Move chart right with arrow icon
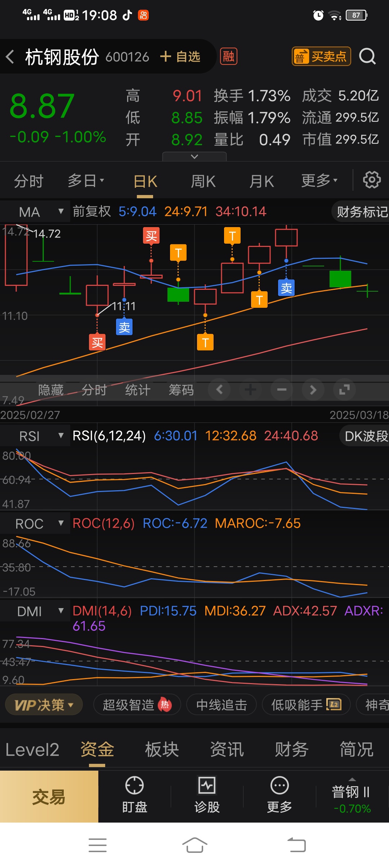Viewport: 389px width, 868px height. (313, 390)
